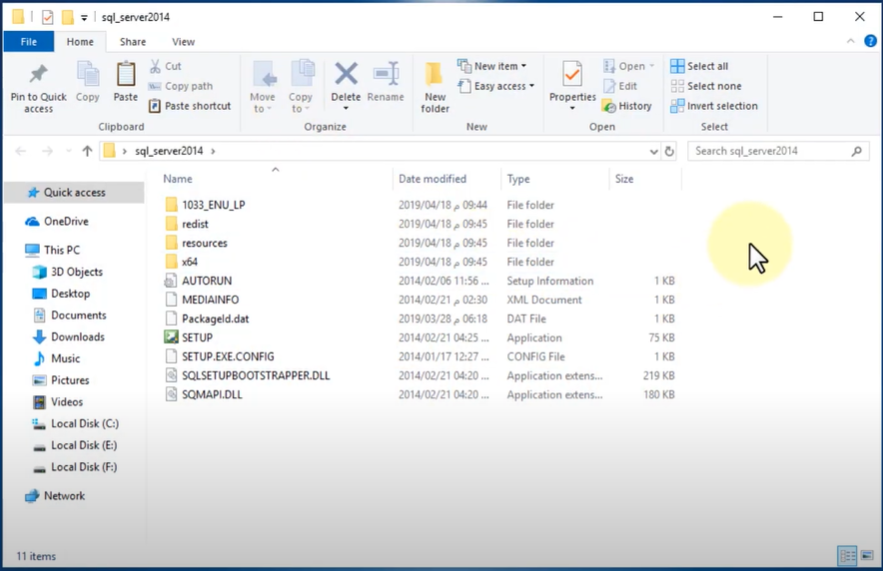Screen dimensions: 883x571
Task: Select the 1033_ENU_LP folder
Action: (213, 205)
